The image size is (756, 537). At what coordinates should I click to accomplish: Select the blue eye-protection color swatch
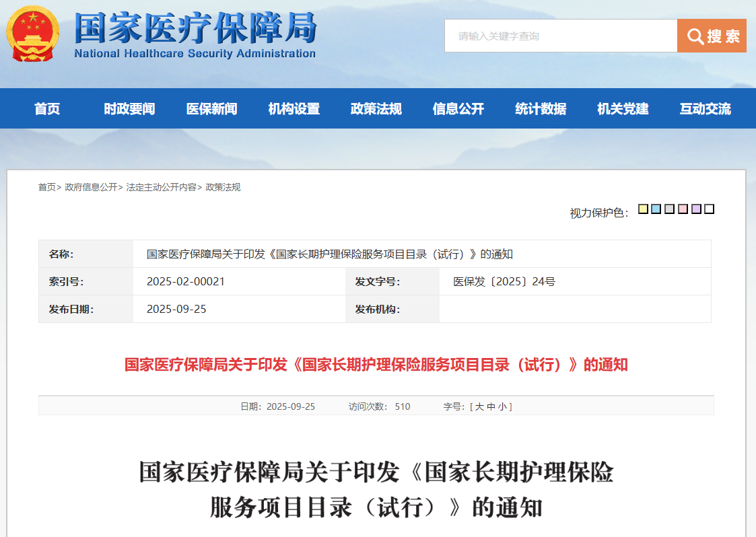656,209
